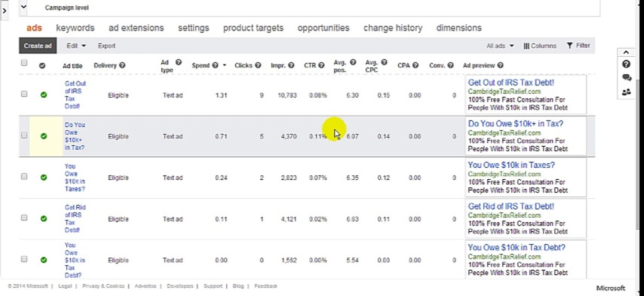Switch to the settings tab
Screen dimensions: 644x296
[x=193, y=28]
